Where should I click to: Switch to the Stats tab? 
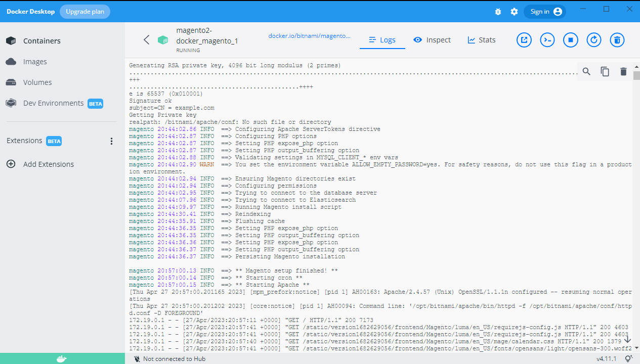point(481,39)
